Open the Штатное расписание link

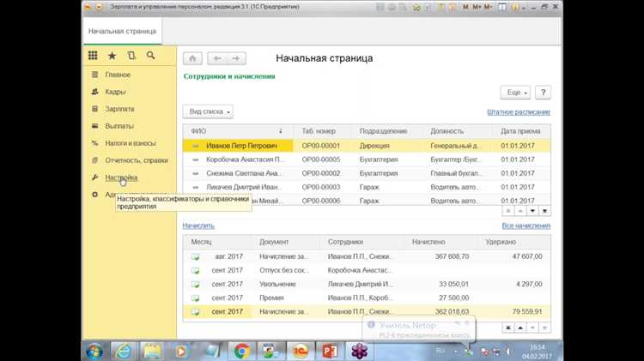[519, 112]
